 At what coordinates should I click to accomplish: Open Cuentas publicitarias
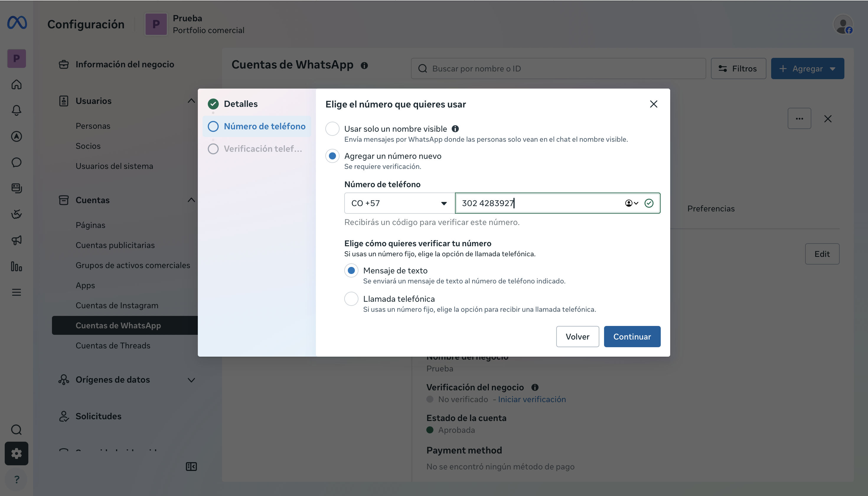pyautogui.click(x=115, y=245)
